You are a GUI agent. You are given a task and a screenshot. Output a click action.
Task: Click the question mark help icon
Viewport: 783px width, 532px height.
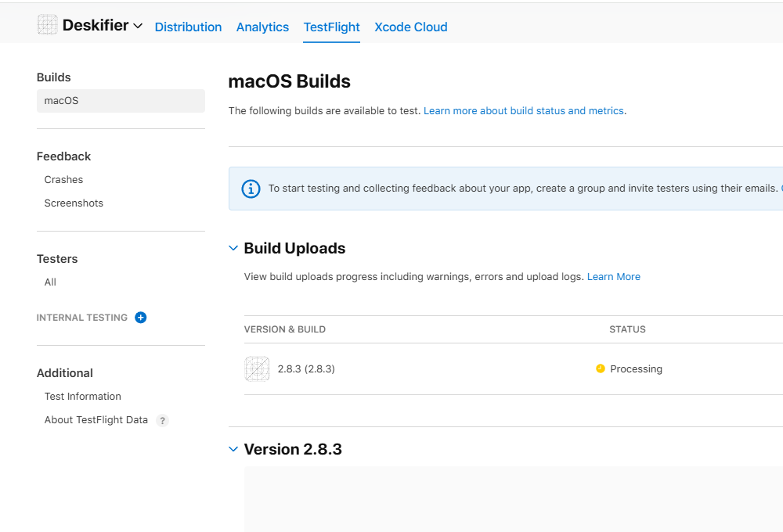[x=162, y=421]
